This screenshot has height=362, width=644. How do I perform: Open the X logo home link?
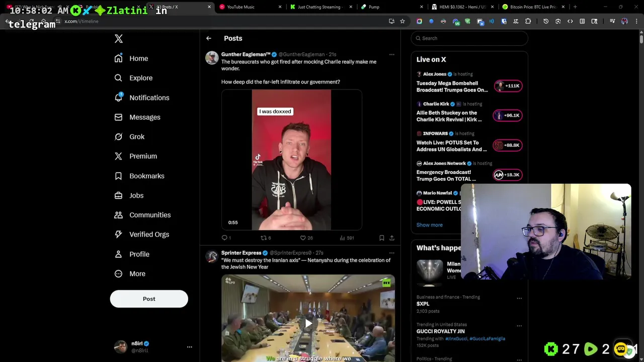coord(119,39)
